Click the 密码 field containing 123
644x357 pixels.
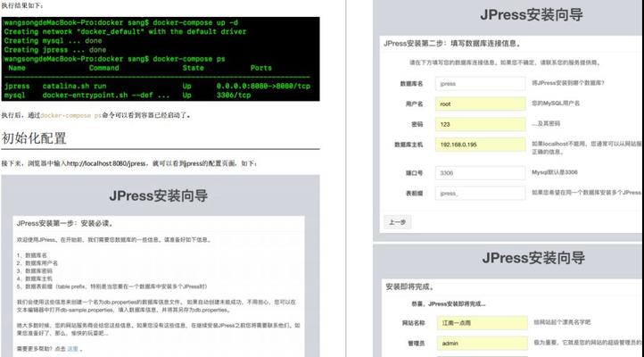[480, 124]
